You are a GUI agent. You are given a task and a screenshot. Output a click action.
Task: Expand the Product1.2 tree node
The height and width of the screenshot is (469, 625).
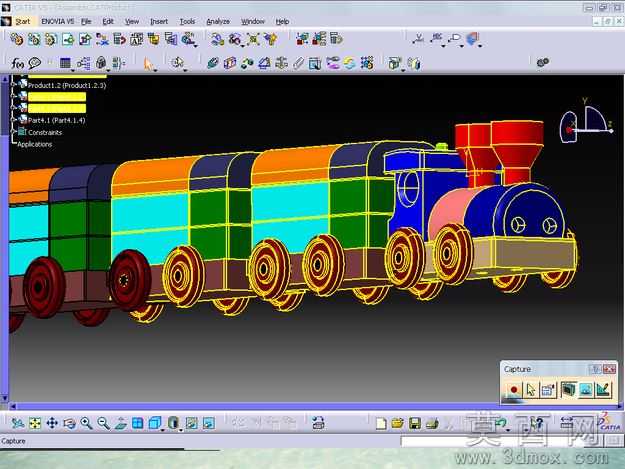pos(14,84)
